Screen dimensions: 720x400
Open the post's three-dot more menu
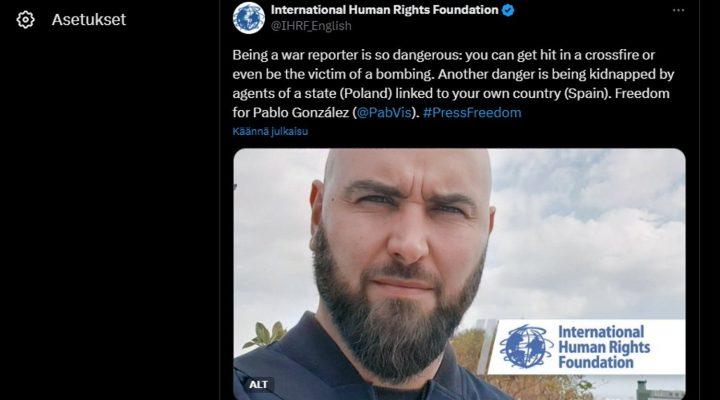click(678, 11)
